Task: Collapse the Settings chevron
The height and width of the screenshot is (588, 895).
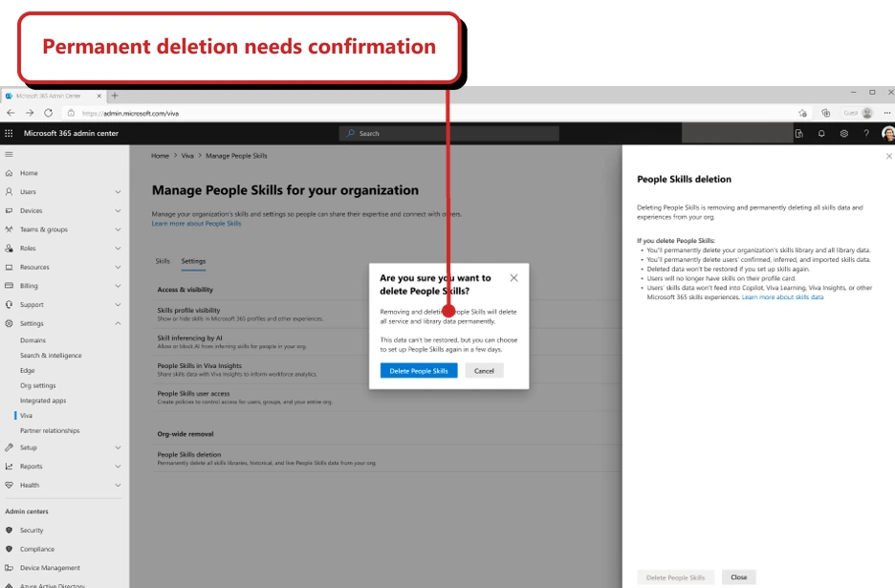Action: 118,323
